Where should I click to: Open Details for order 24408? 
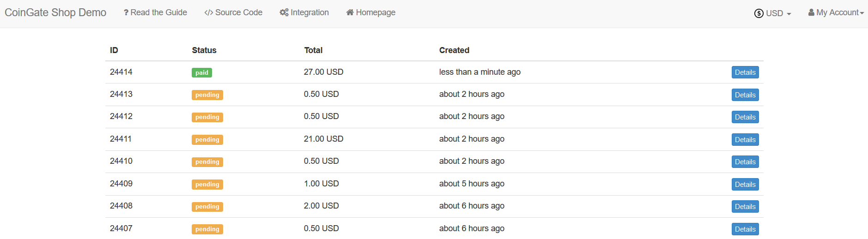point(745,207)
